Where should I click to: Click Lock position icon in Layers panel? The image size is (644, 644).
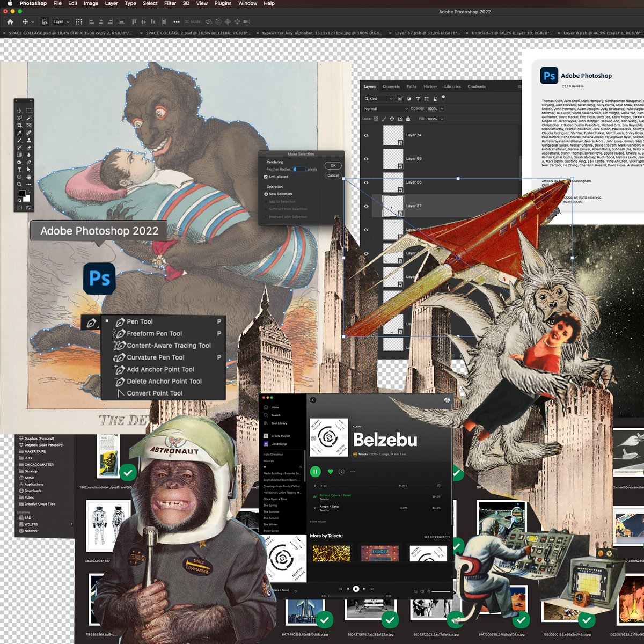[392, 119]
